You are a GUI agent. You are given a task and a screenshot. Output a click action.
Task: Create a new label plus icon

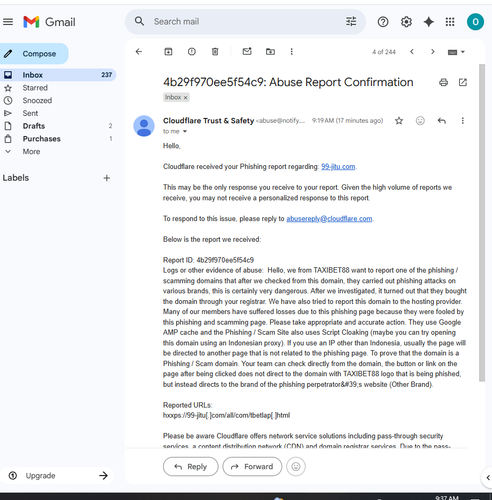[107, 178]
